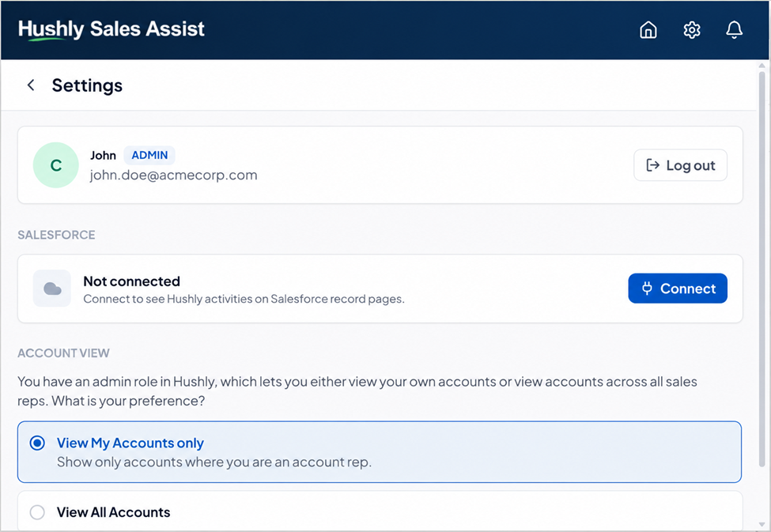Viewport: 771px width, 532px height.
Task: Click the logout arrow icon
Action: (x=652, y=165)
